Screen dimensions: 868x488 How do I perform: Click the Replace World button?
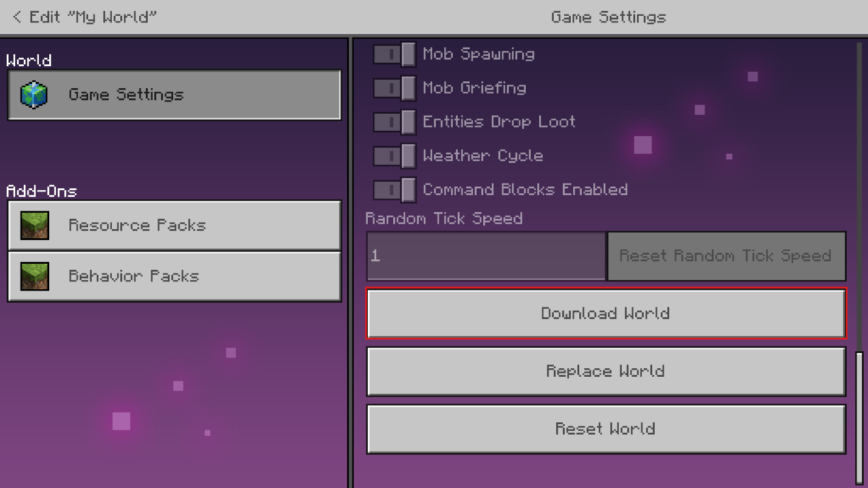coord(606,371)
